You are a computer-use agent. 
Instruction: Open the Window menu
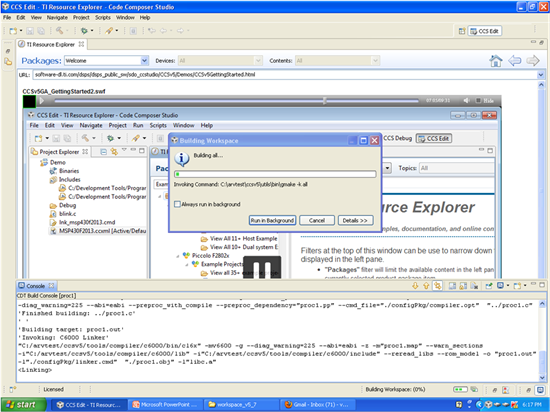coord(125,18)
